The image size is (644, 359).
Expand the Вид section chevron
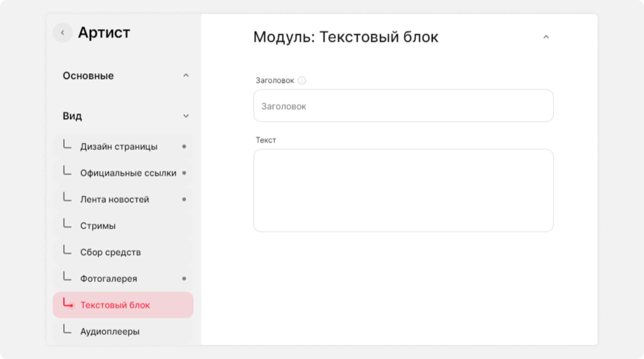186,116
